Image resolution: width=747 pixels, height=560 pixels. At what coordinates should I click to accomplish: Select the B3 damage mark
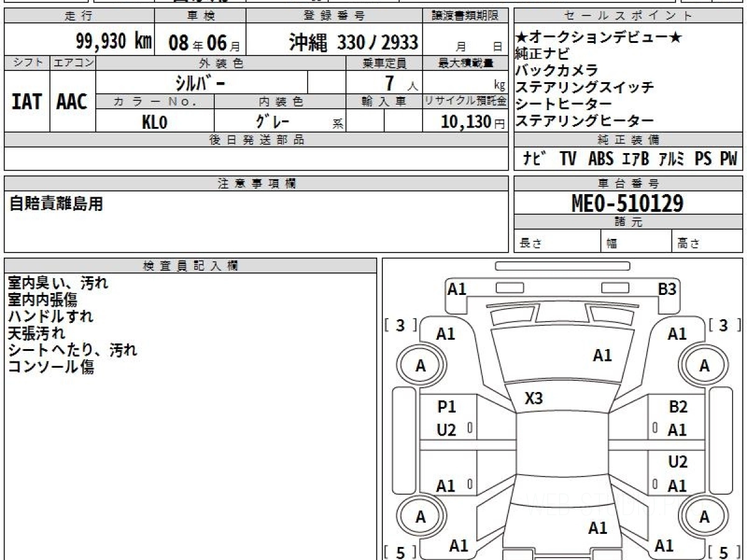click(667, 289)
